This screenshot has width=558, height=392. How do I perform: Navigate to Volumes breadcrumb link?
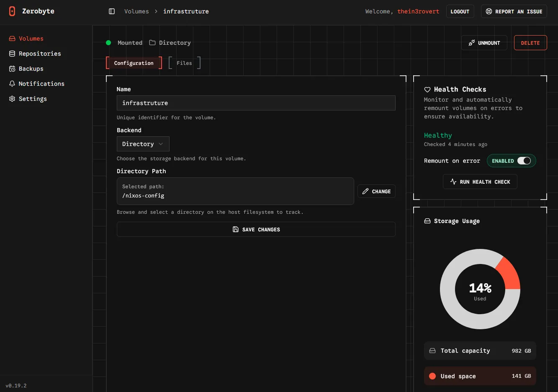[x=136, y=11]
